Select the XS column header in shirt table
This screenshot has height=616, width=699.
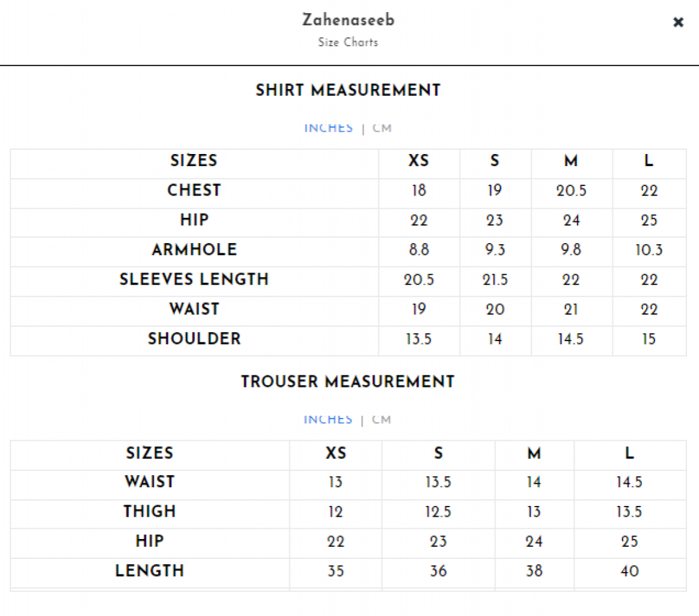click(419, 161)
